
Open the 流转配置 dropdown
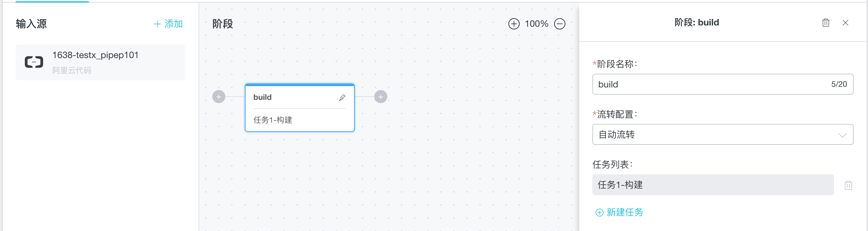pyautogui.click(x=722, y=135)
